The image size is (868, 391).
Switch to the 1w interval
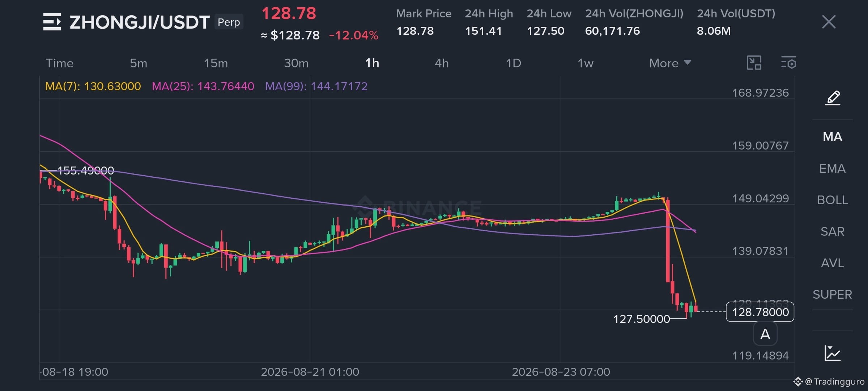tap(586, 63)
